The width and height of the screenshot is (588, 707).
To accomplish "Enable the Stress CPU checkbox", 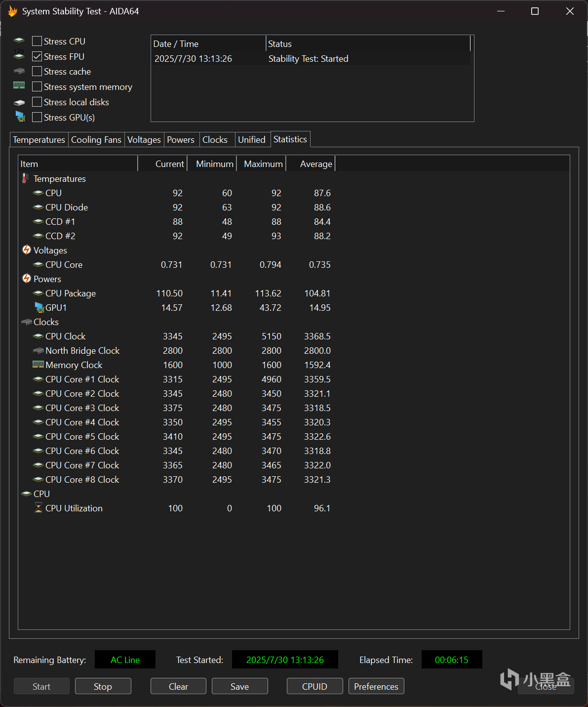I will coord(37,41).
